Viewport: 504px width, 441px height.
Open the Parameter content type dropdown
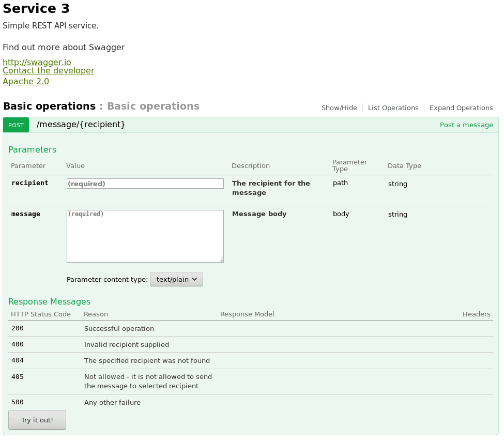click(x=176, y=279)
